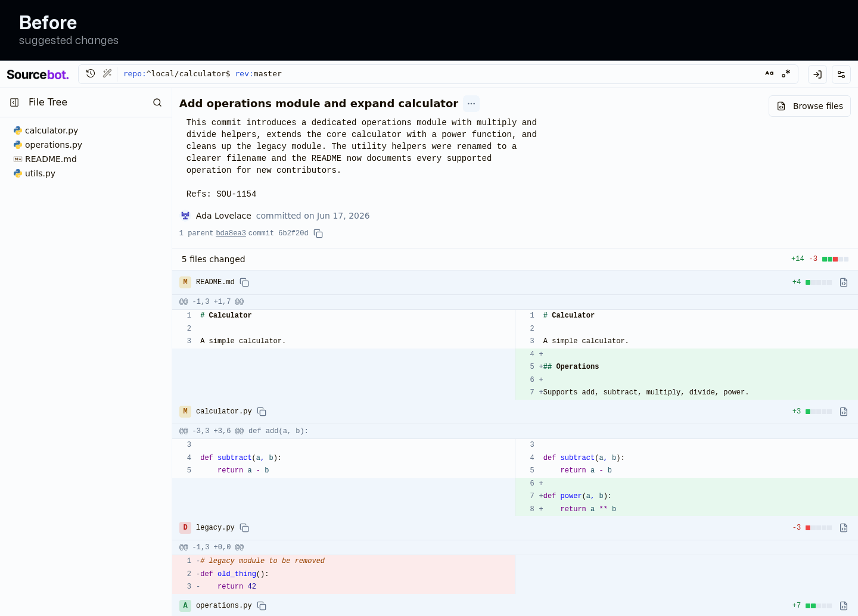
Task: View operations.py file source icon
Action: click(x=844, y=606)
